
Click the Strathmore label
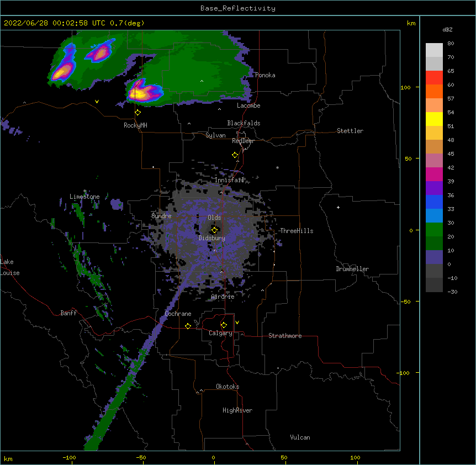285,336
